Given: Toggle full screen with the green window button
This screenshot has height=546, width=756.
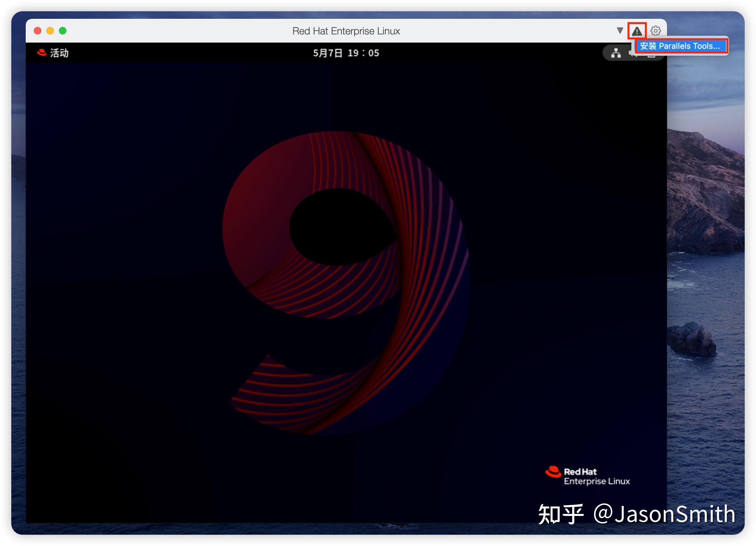Looking at the screenshot, I should (62, 30).
